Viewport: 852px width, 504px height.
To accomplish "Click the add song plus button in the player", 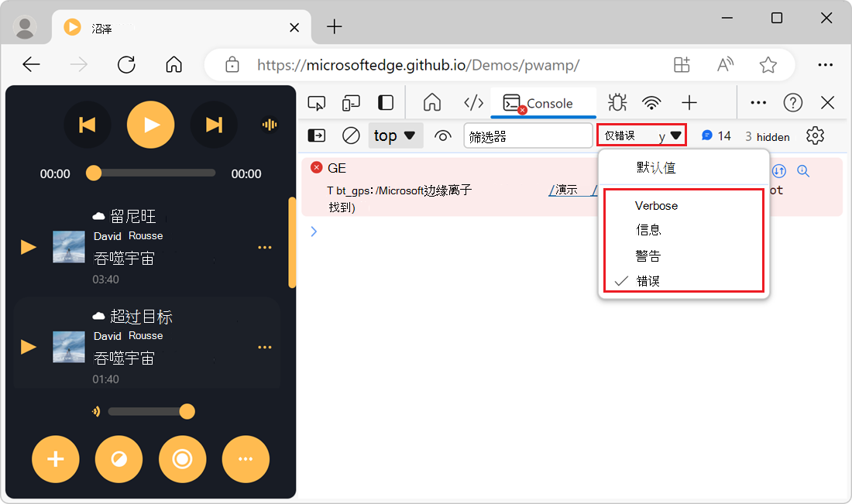I will tap(55, 459).
